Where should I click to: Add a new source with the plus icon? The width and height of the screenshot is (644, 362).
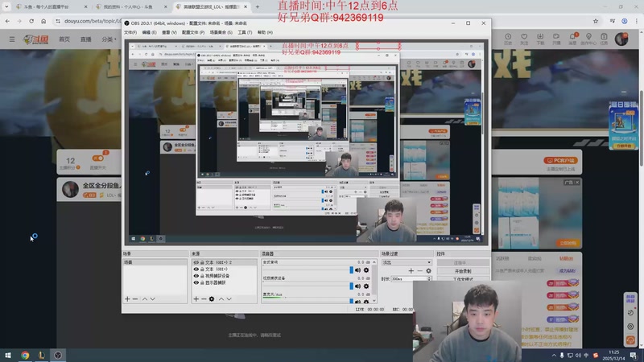pyautogui.click(x=196, y=298)
